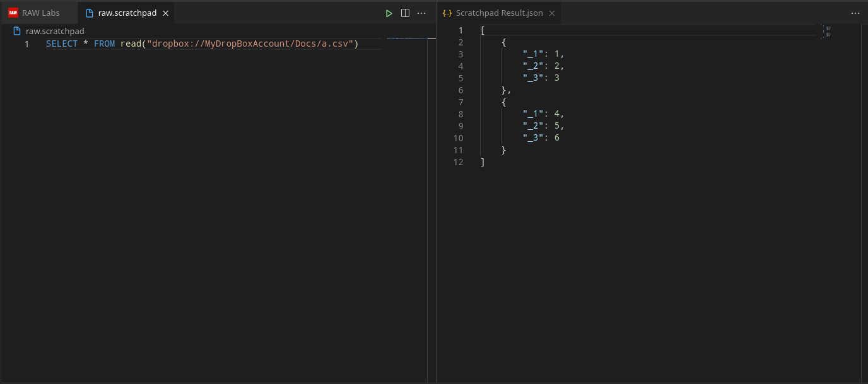Image resolution: width=868 pixels, height=384 pixels.
Task: Click the dropbox URL string in the query
Action: (250, 44)
